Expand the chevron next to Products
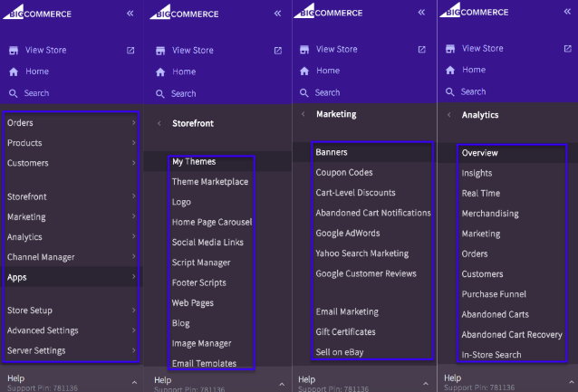This screenshot has width=578, height=392. [x=134, y=142]
